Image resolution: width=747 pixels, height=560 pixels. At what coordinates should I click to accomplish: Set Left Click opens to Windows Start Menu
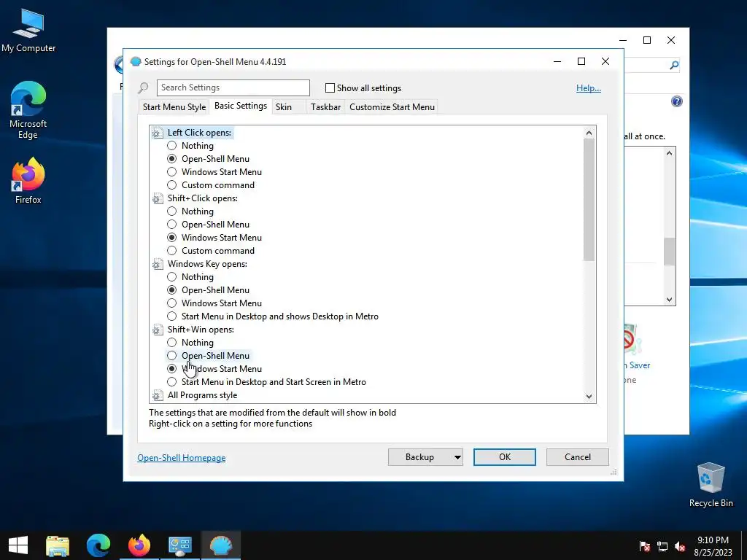tap(172, 172)
